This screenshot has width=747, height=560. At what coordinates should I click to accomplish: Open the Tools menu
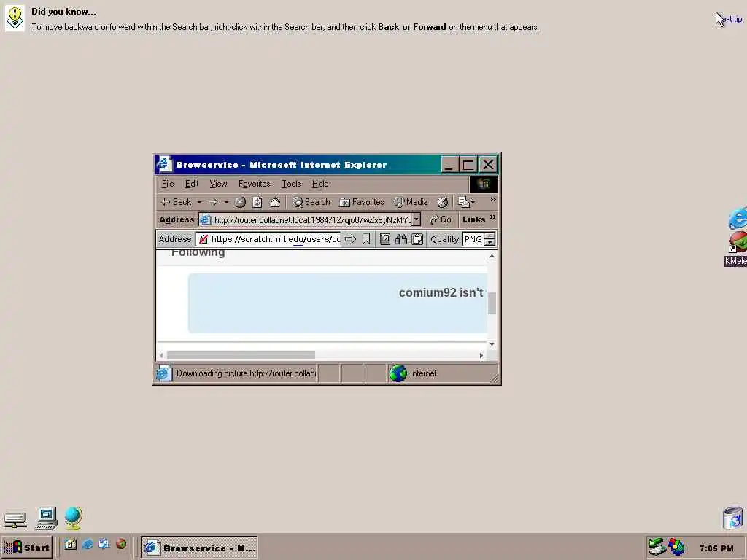click(291, 184)
